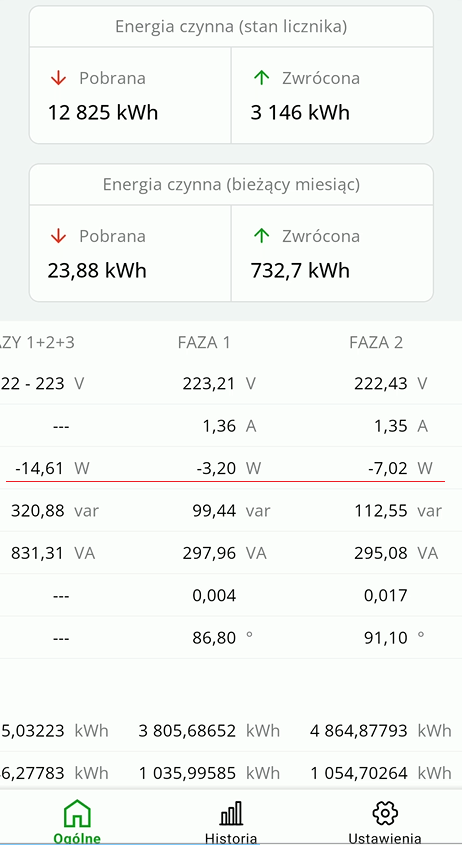Select the 3 146 kWh returned reading
This screenshot has height=845, width=462.
(x=300, y=113)
